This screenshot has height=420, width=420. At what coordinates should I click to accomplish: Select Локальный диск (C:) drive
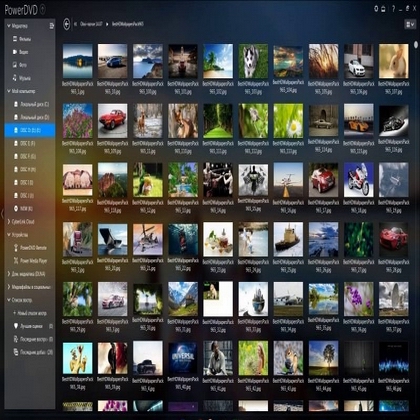30,104
